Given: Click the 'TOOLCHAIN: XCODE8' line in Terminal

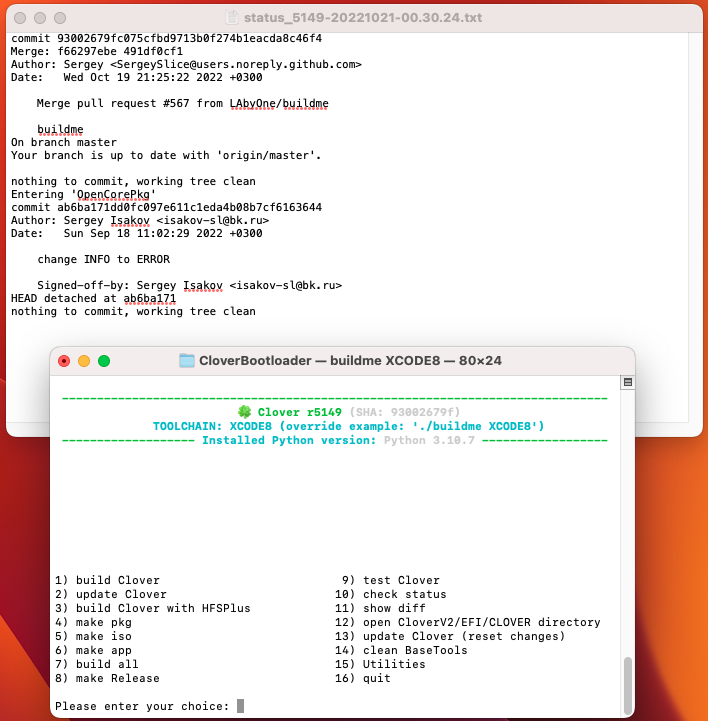Looking at the screenshot, I should tap(348, 426).
